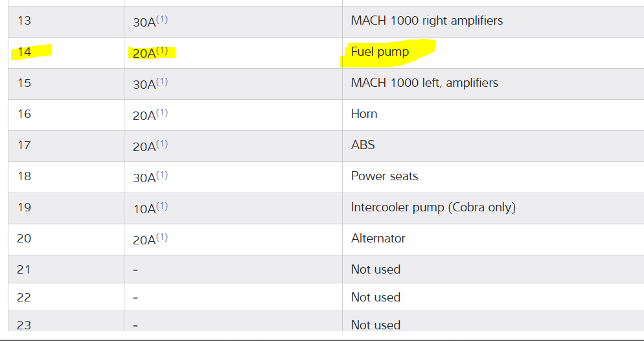Open footnote (1) on fuse 13's 30A rating
Viewport: 644px width, 341px height.
click(x=162, y=19)
